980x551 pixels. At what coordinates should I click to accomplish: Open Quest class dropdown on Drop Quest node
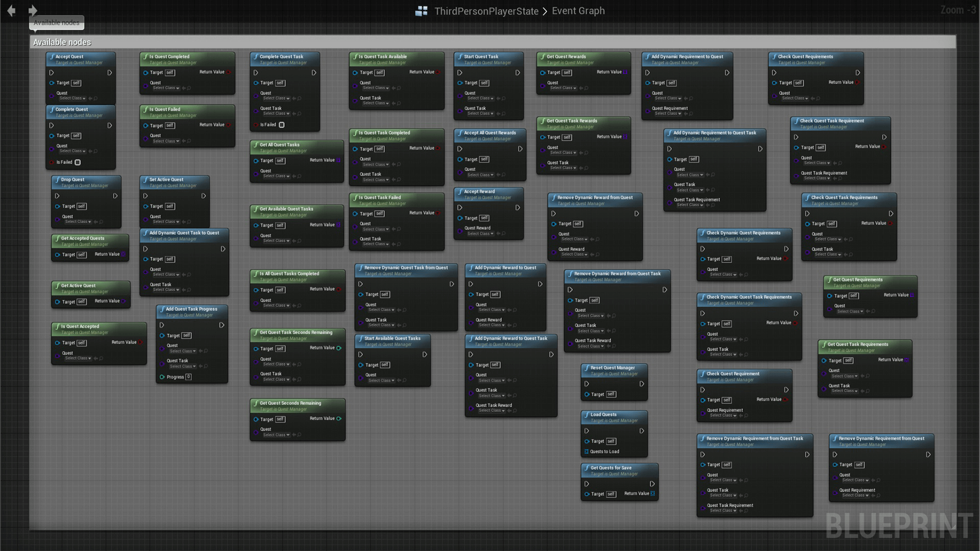[78, 221]
